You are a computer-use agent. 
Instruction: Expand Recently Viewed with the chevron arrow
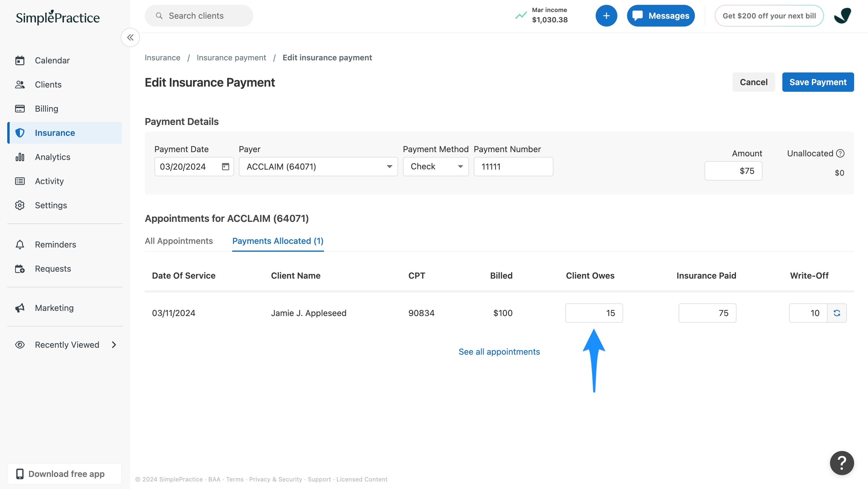coord(114,345)
